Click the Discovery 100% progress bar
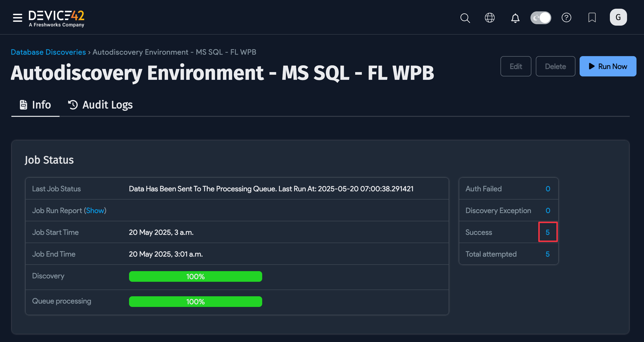This screenshot has height=342, width=644. click(x=195, y=276)
